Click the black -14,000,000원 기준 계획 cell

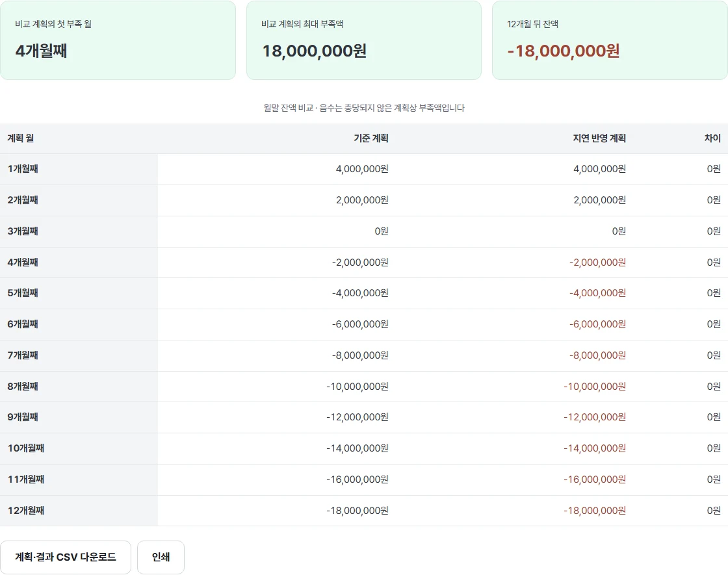tap(357, 448)
